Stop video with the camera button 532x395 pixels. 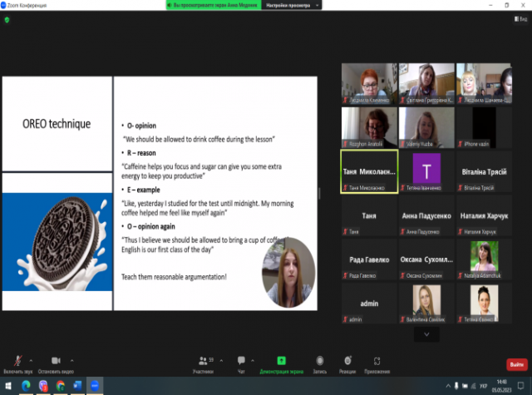point(56,363)
